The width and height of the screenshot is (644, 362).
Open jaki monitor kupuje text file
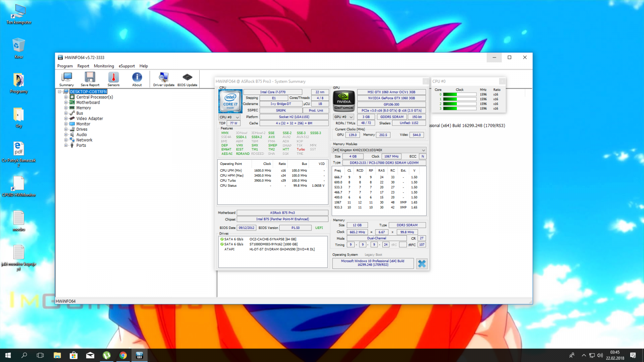tap(19, 258)
